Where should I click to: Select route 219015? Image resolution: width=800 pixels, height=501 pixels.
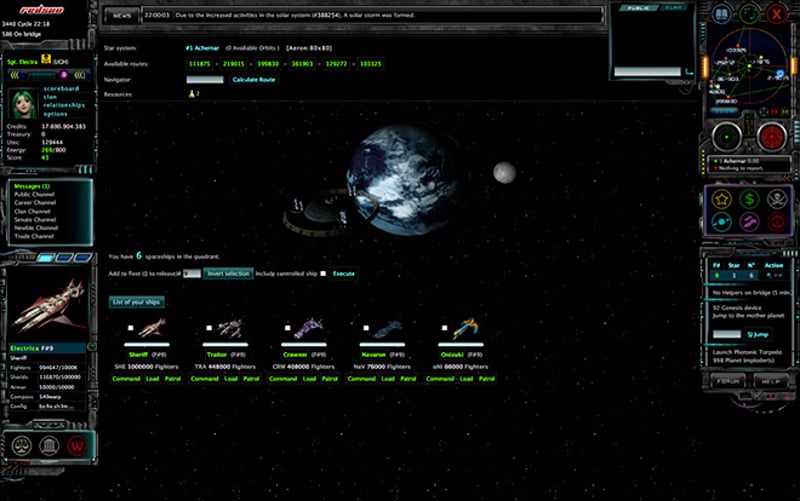(x=234, y=64)
